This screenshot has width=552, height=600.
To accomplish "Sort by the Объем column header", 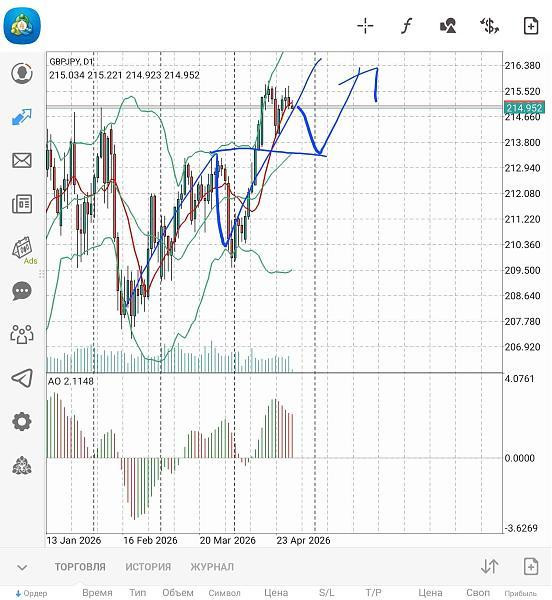I will (x=178, y=593).
